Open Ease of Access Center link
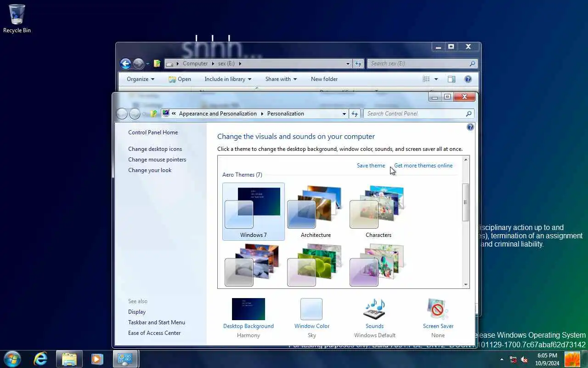 pos(154,333)
